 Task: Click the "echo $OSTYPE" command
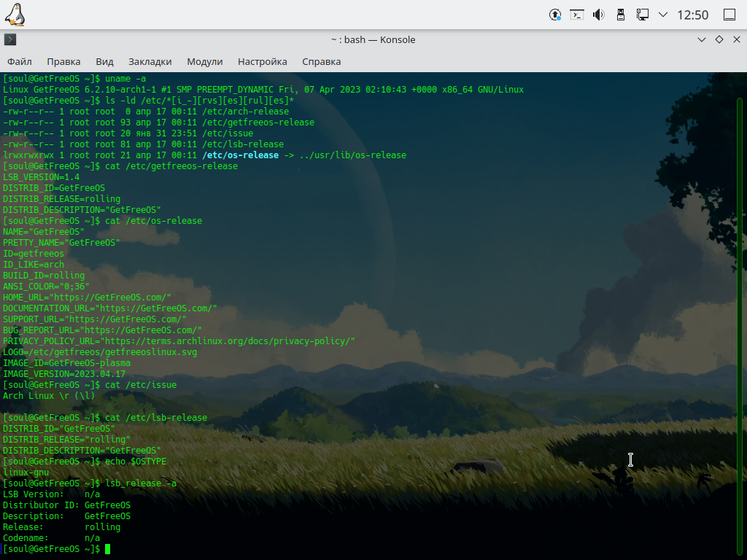tap(136, 462)
